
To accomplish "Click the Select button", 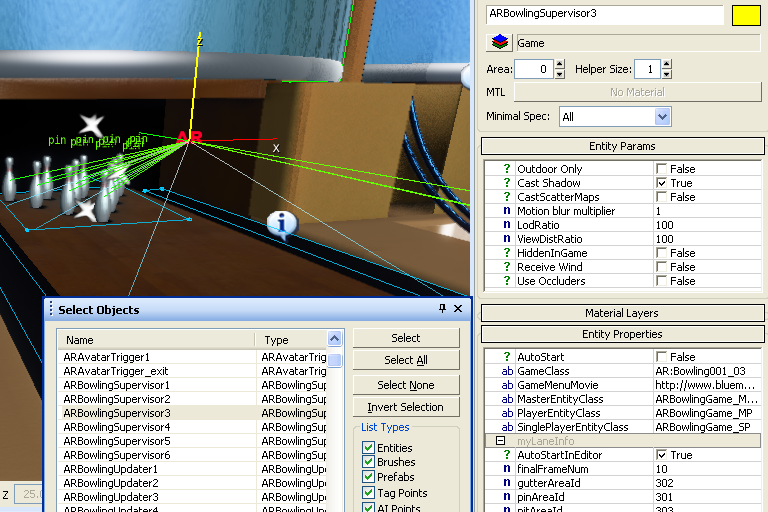I will 406,338.
